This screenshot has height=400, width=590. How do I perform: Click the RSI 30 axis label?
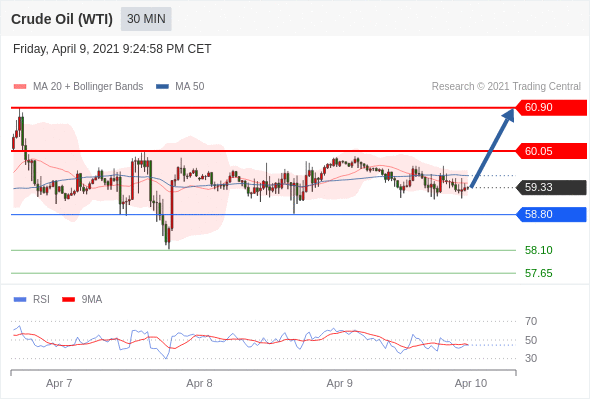coord(531,358)
